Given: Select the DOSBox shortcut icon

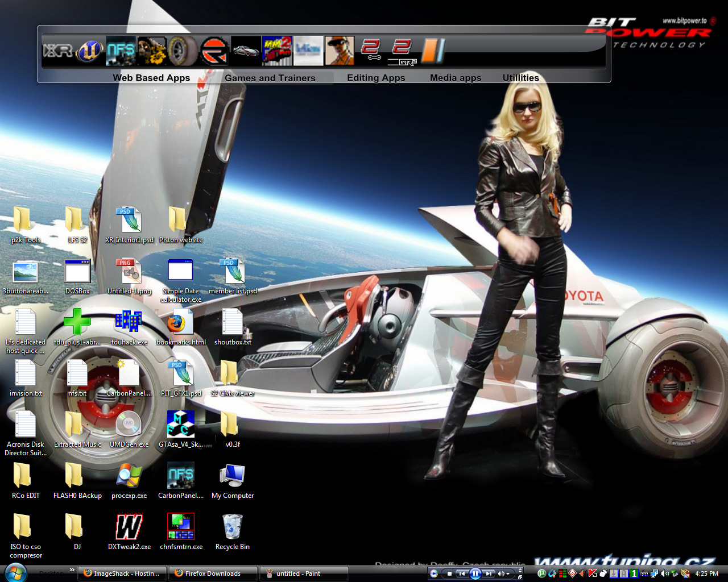Looking at the screenshot, I should 77,276.
